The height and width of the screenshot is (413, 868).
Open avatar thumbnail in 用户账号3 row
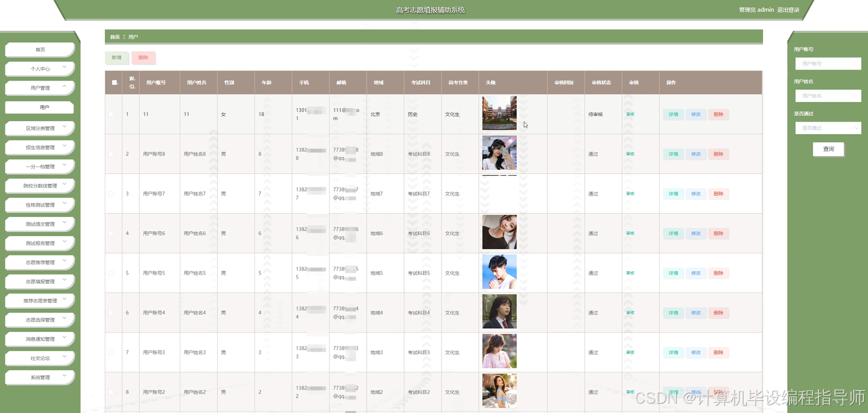point(499,351)
